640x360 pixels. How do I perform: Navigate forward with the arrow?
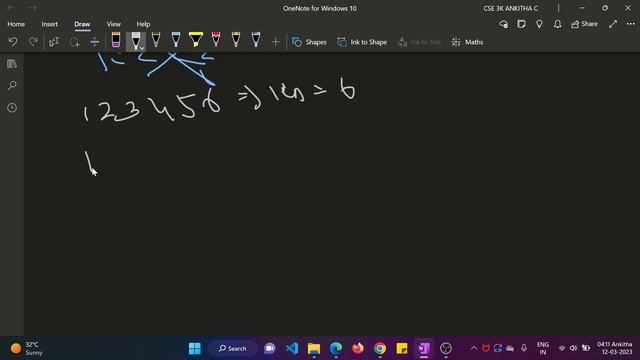tap(33, 8)
